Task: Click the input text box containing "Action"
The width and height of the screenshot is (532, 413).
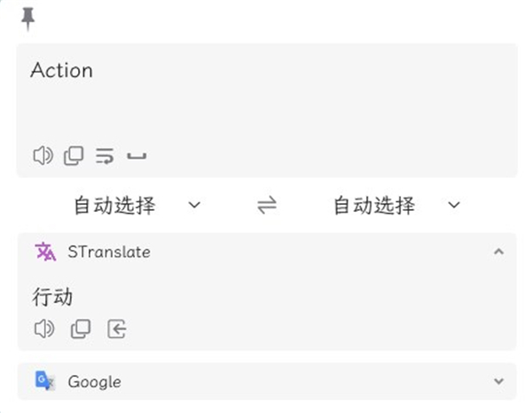Action: (266, 97)
